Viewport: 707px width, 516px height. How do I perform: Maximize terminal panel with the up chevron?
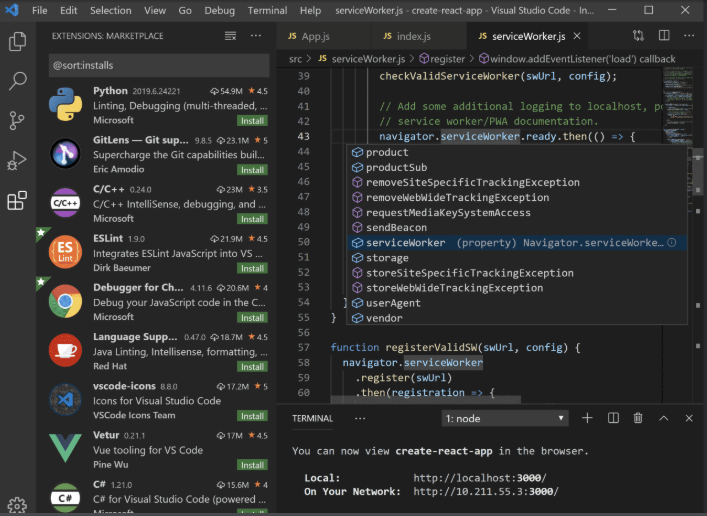pos(665,418)
